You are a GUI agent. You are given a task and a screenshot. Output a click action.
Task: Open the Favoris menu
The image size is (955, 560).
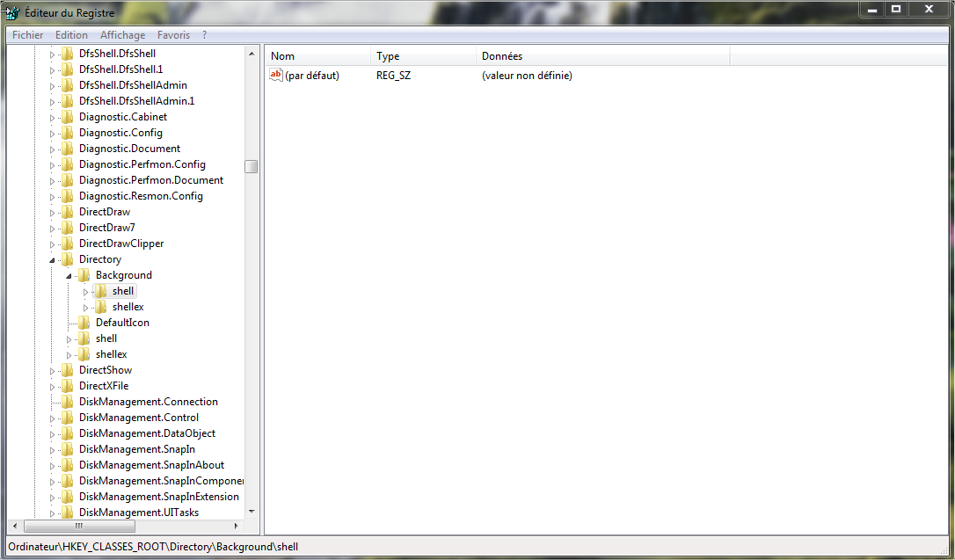tap(173, 35)
